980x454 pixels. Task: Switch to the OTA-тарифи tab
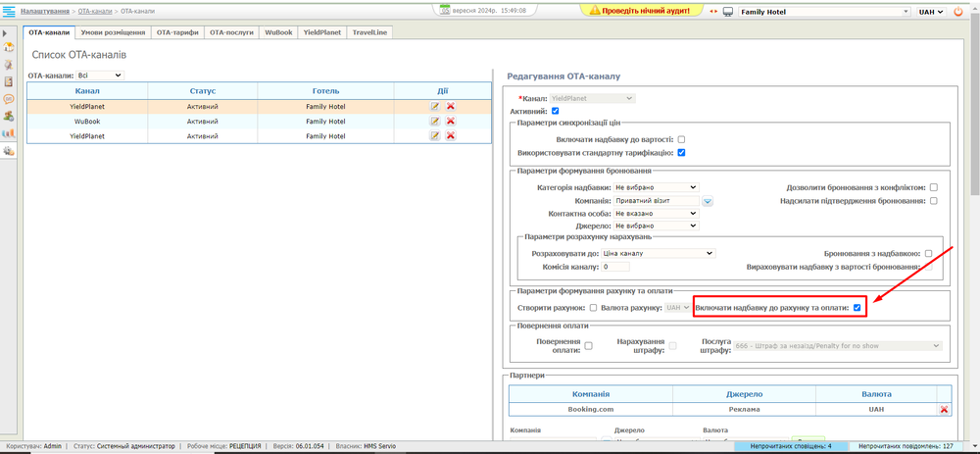pos(176,32)
